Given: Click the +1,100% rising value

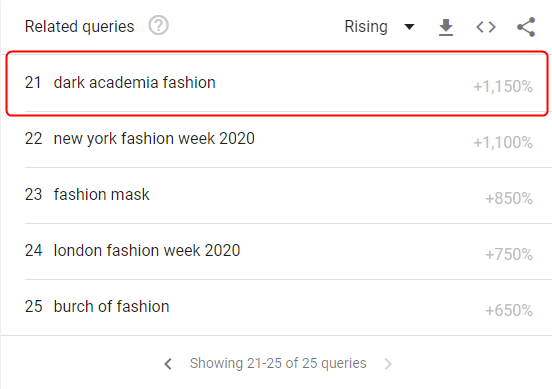Looking at the screenshot, I should click(503, 143).
